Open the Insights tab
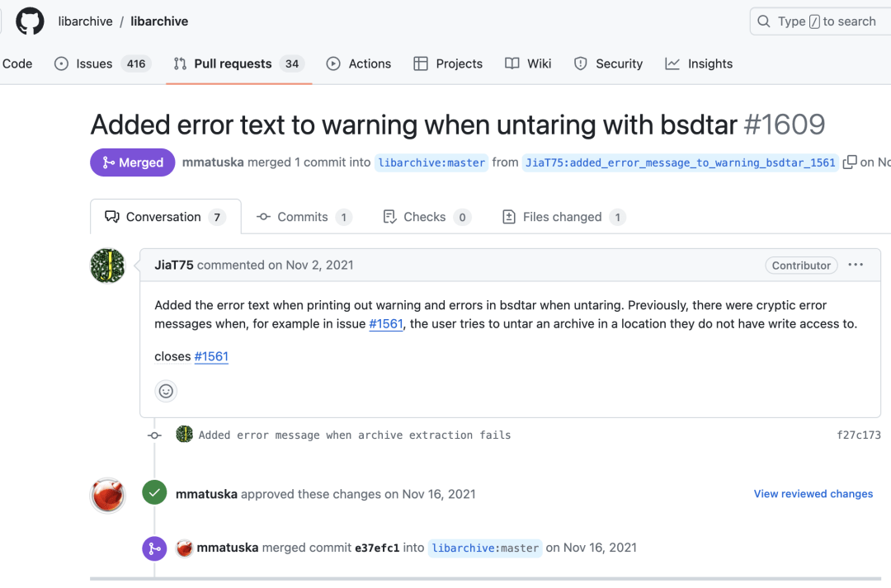 coord(699,64)
